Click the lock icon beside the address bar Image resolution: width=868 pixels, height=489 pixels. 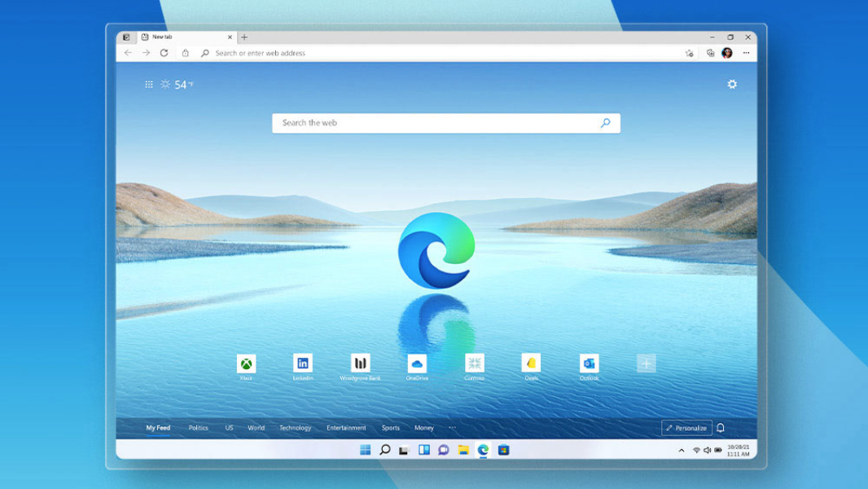coord(186,53)
